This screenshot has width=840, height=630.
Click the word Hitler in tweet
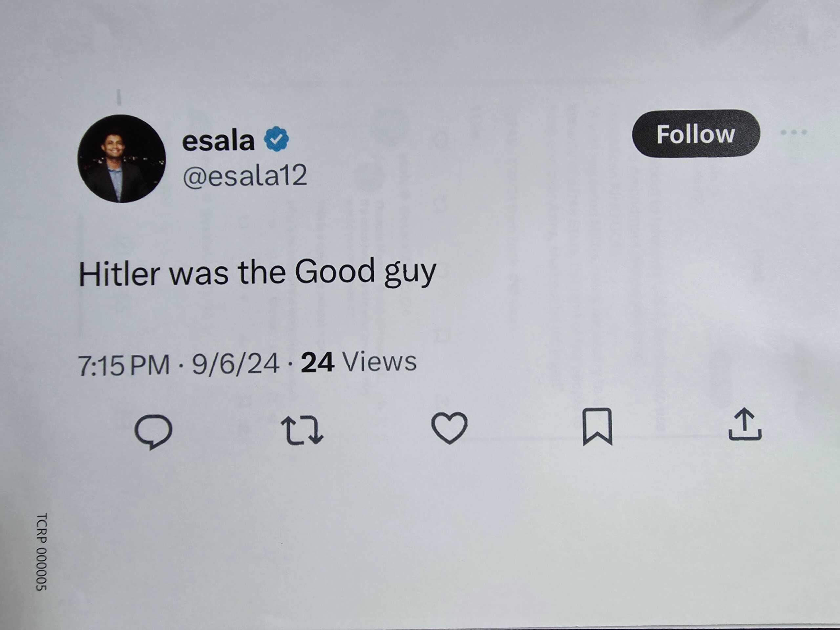point(119,274)
